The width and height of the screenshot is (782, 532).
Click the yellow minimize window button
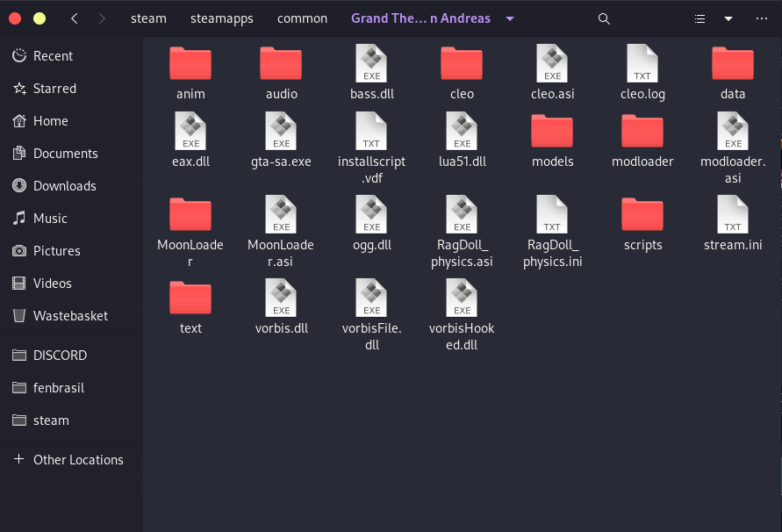[39, 19]
